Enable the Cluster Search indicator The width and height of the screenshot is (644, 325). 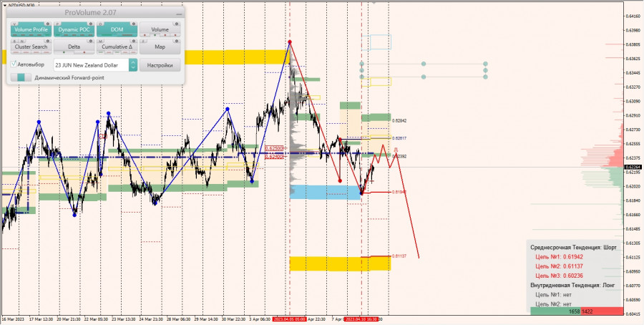point(31,47)
